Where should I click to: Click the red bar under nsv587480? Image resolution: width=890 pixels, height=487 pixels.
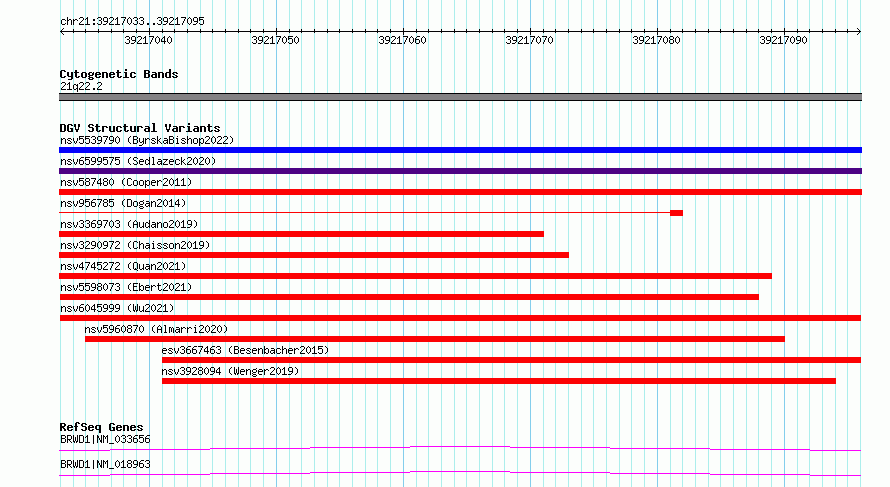[460, 192]
